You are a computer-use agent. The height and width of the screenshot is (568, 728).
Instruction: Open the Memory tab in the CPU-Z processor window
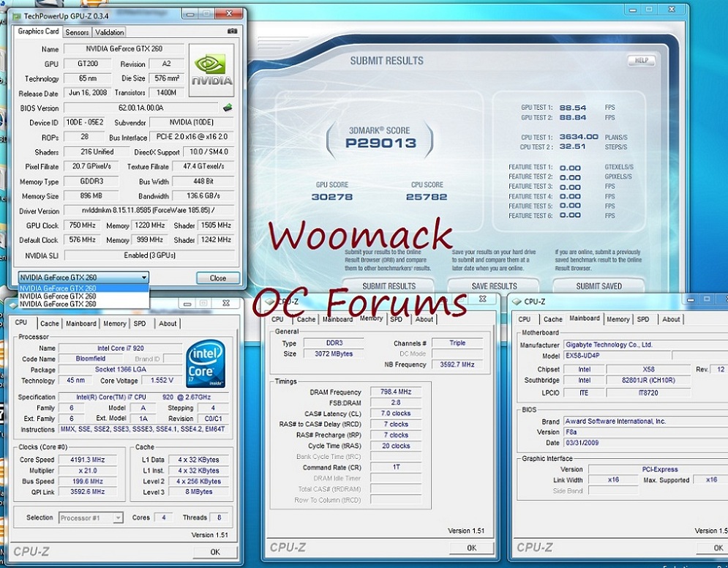tap(115, 324)
